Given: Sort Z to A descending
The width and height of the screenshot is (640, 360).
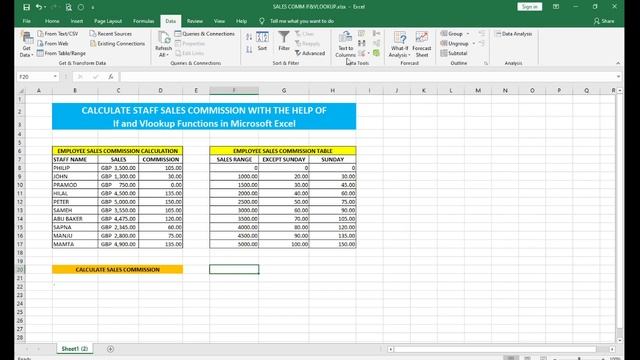Looking at the screenshot, I should point(249,50).
